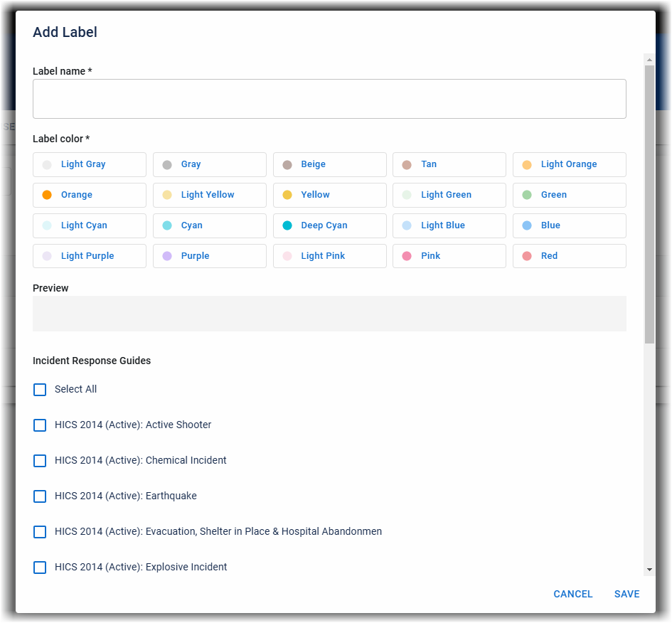Viewport: 672px width, 623px height.
Task: Check the Active Shooter incident guide
Action: pos(40,425)
